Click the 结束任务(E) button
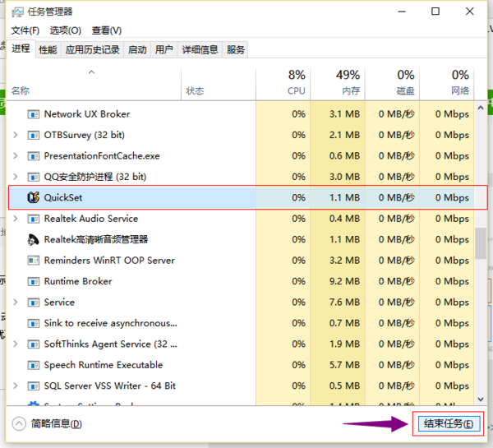This screenshot has height=448, width=493. (x=449, y=424)
